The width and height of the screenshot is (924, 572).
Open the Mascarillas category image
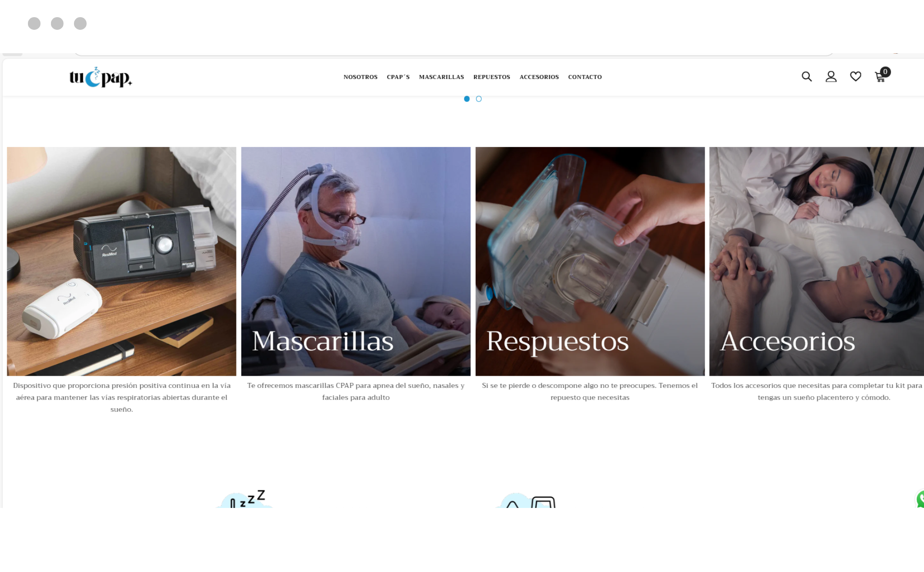coord(356,261)
